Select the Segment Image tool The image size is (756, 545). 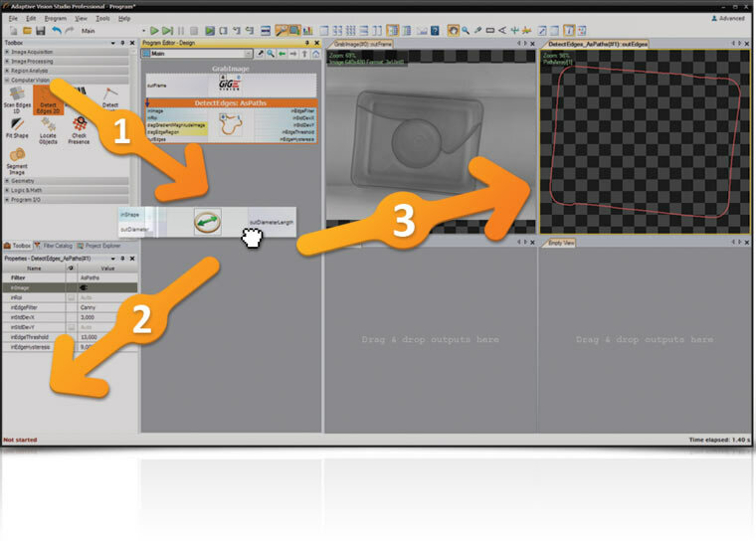17,161
